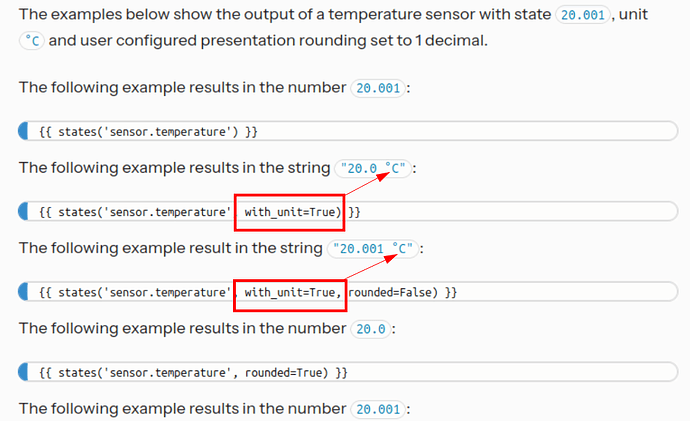The height and width of the screenshot is (421, 690).
Task: Click the blue marker beside rounded=True block
Action: [x=23, y=372]
